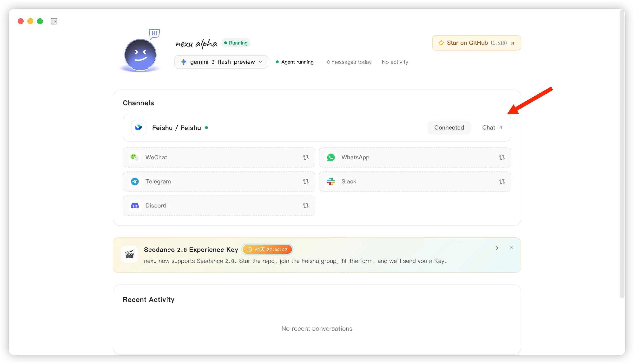Toggle the Telegram connection plug icon
The image size is (634, 364).
306,182
